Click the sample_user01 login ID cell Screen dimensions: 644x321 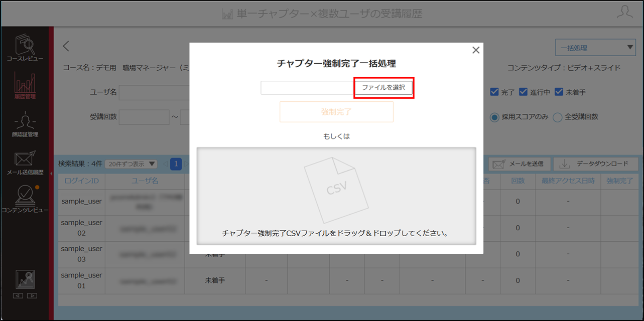coord(81,280)
